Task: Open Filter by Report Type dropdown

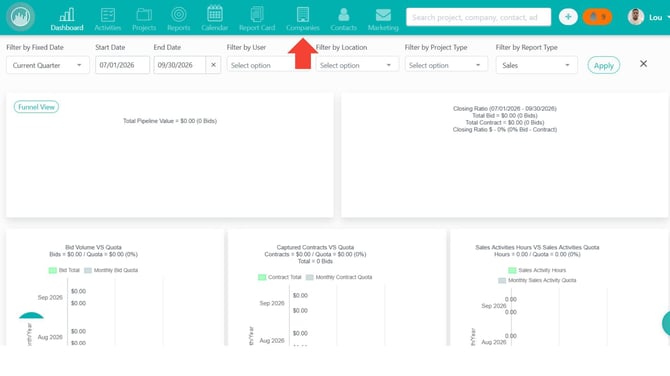Action: point(537,65)
